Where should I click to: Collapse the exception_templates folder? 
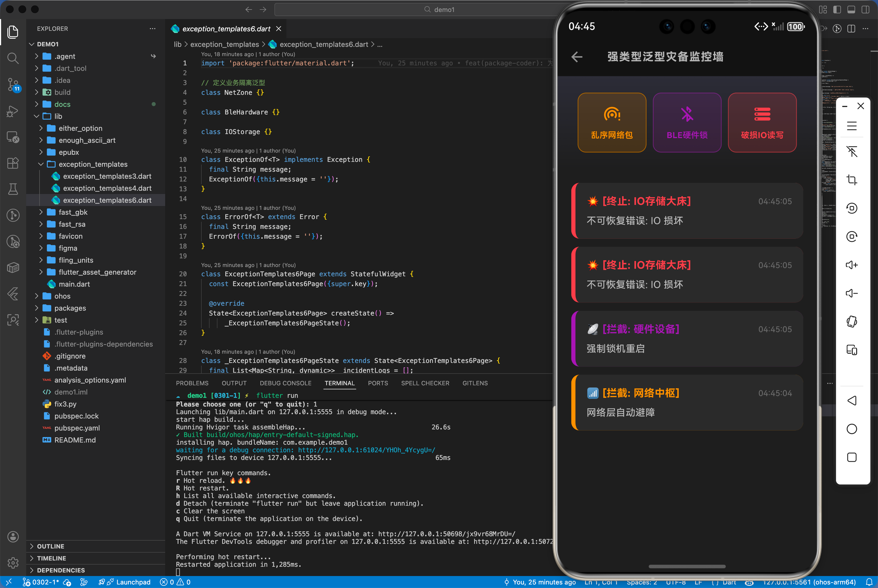click(93, 164)
